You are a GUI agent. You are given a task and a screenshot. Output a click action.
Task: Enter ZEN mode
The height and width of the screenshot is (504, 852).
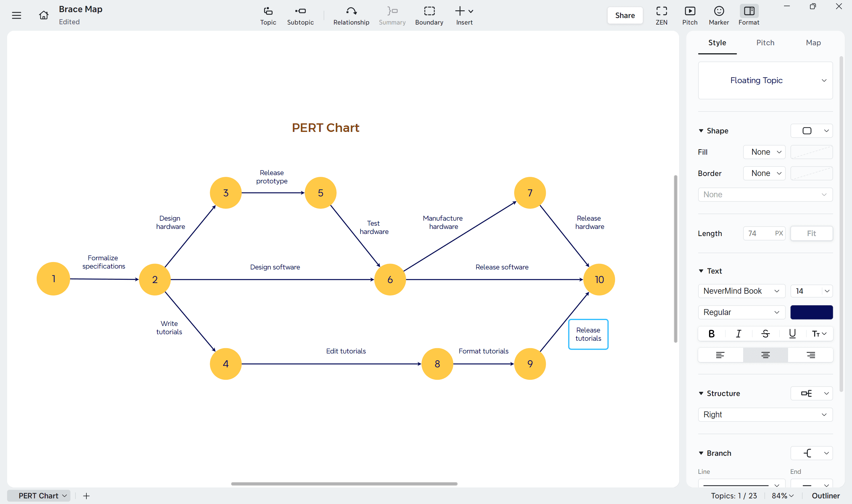coord(661,15)
